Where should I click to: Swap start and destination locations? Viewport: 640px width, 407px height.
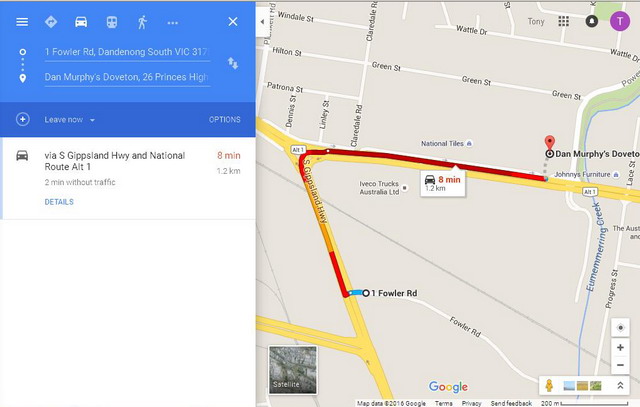coord(233,63)
